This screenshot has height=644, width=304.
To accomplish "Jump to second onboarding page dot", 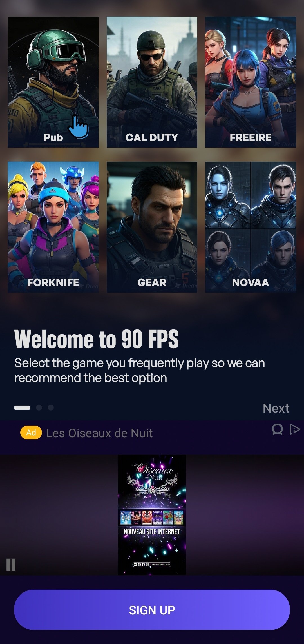I will pos(39,407).
